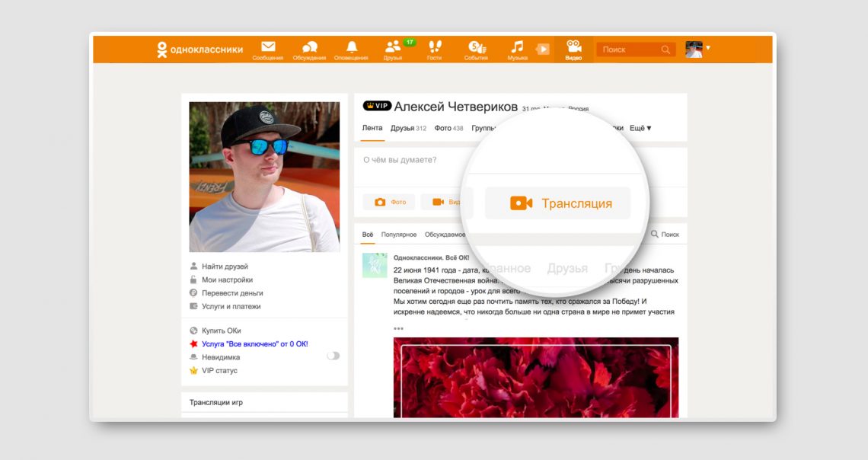868x460 pixels.
Task: Expand the Ещё dropdown menu
Action: pyautogui.click(x=638, y=128)
